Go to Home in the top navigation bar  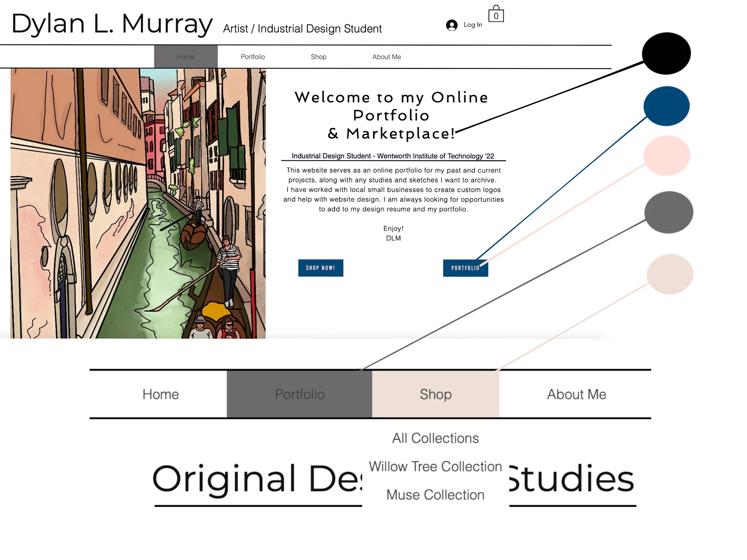(186, 57)
